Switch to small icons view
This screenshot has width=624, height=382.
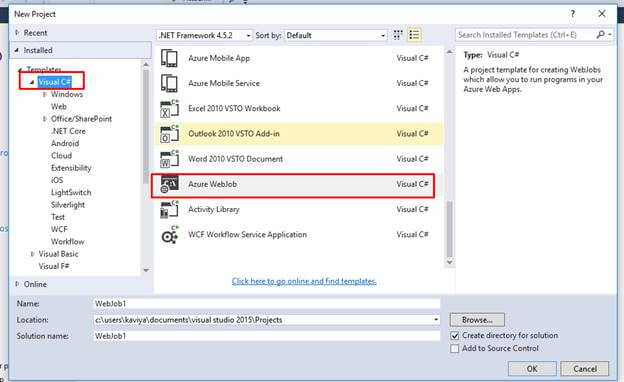click(x=398, y=35)
